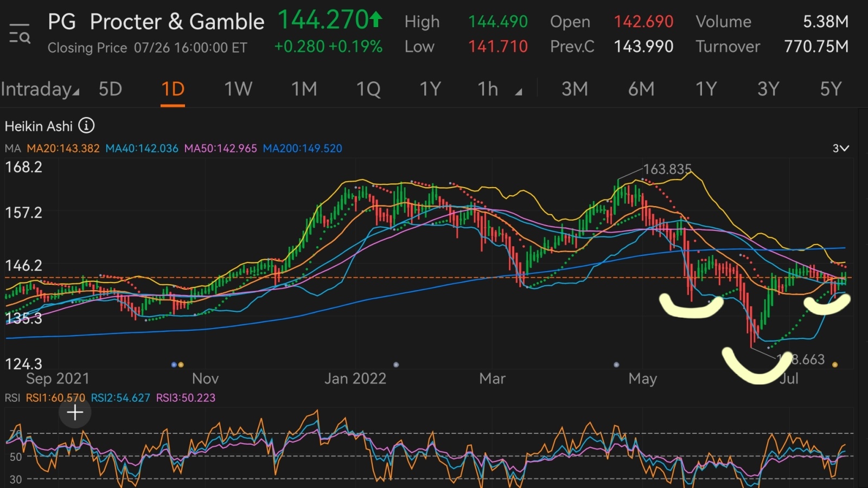Screen dimensions: 868x488
Task: Tap the MA20:143.382 indicator label
Action: tap(63, 149)
